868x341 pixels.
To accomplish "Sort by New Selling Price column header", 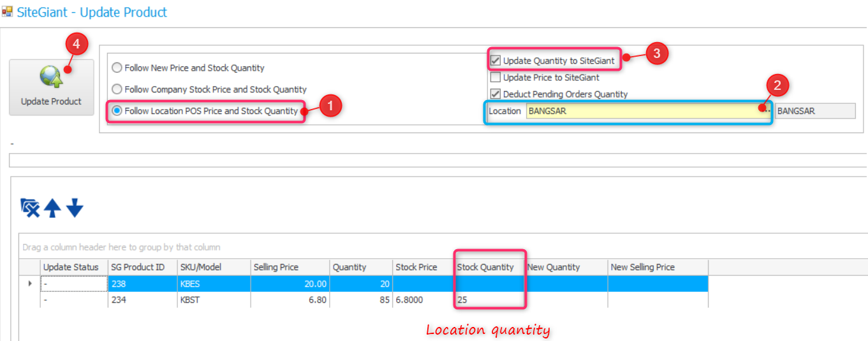I will (658, 267).
